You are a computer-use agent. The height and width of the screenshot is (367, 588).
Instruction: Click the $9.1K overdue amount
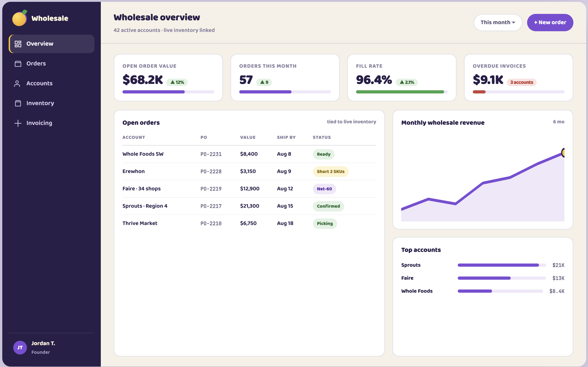pos(488,80)
